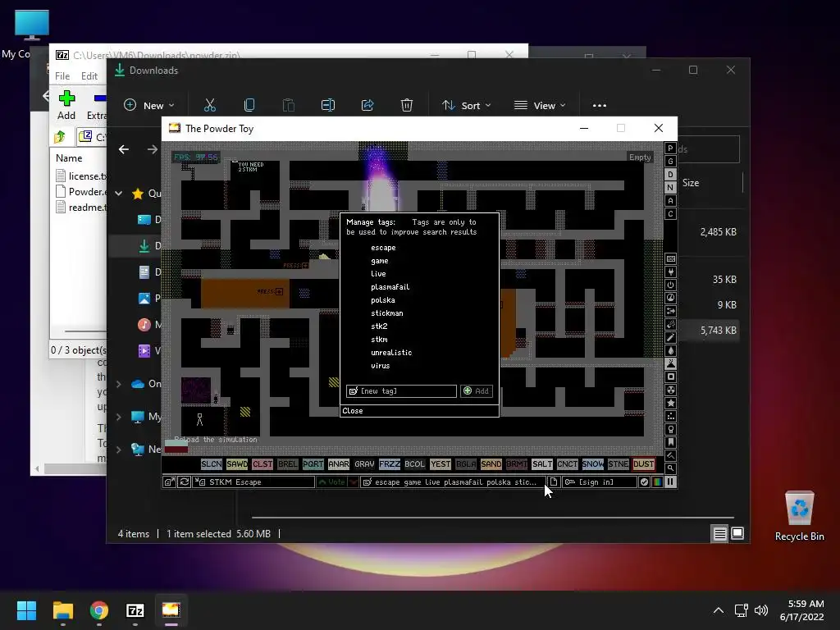Image resolution: width=840 pixels, height=630 pixels.
Task: Open the Special category star icon
Action: point(670,403)
